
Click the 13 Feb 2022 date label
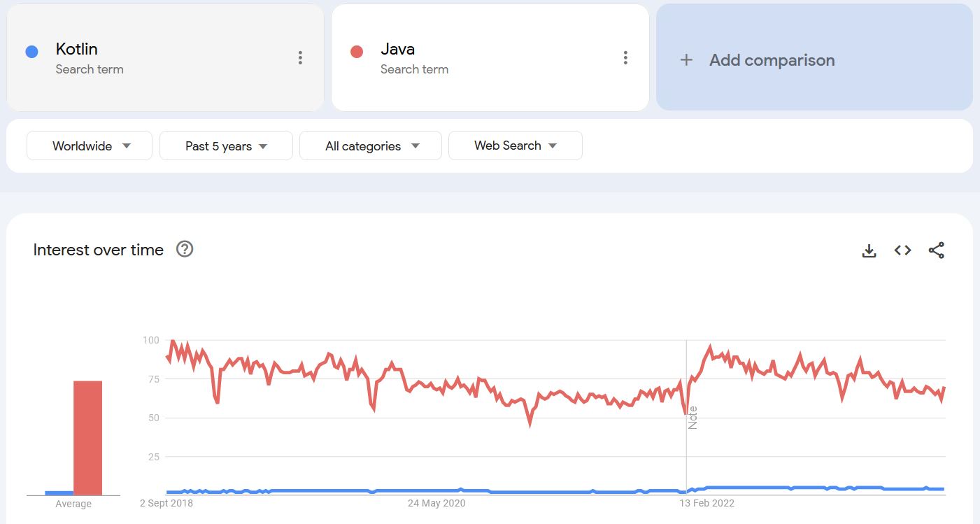[x=706, y=503]
